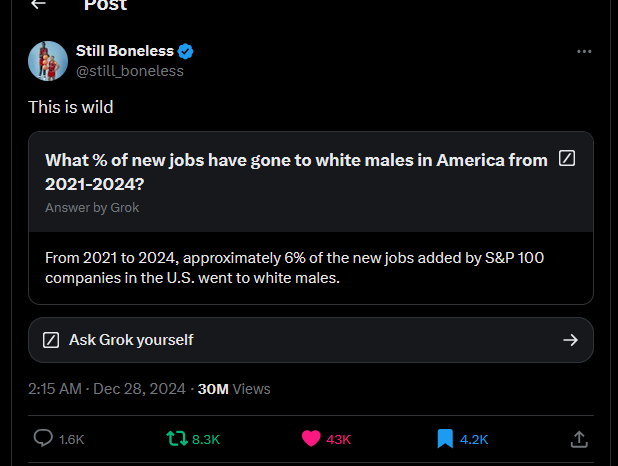Open the three-dot more options menu
The width and height of the screenshot is (618, 466).
tap(584, 51)
